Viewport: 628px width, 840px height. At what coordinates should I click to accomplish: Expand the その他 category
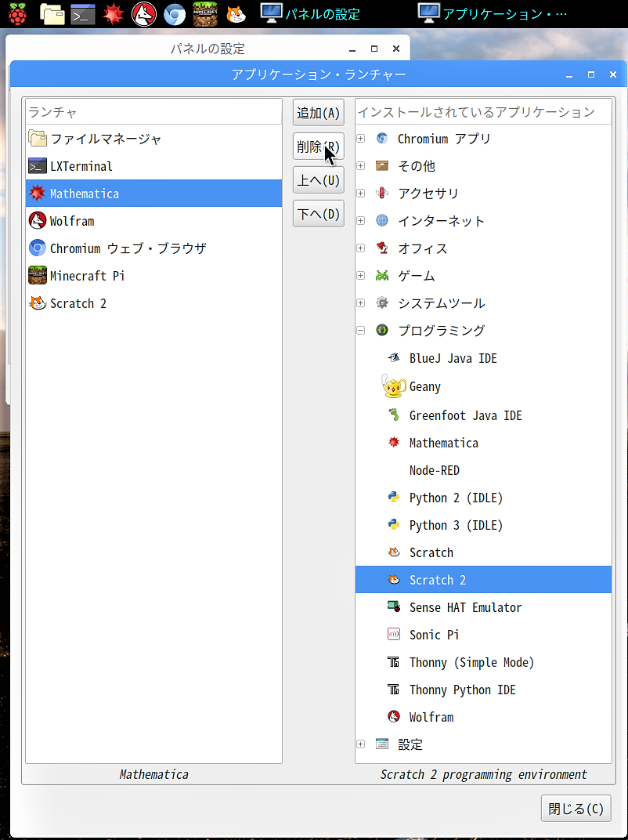(361, 166)
